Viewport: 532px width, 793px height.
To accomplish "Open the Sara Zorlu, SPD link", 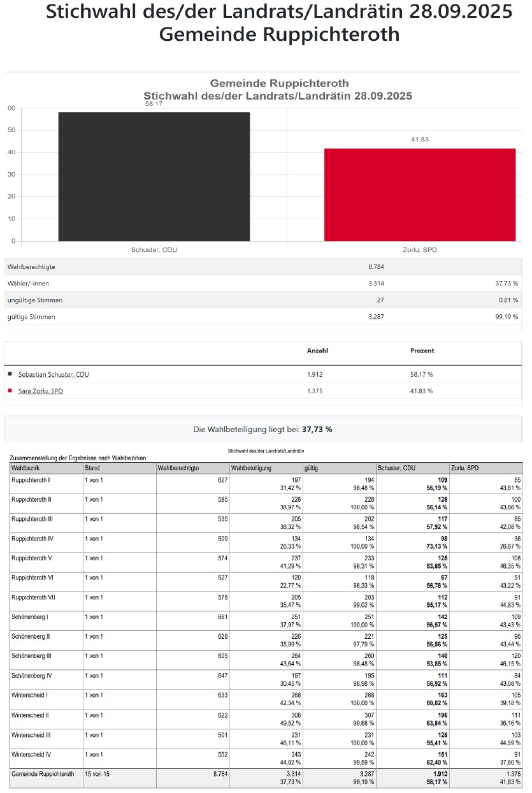I will pos(40,391).
